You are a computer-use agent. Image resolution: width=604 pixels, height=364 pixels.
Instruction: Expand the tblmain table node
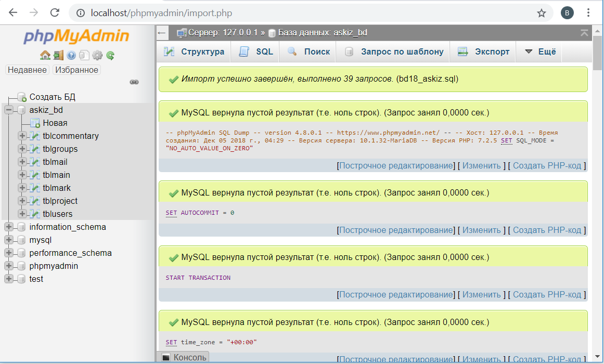tap(22, 175)
